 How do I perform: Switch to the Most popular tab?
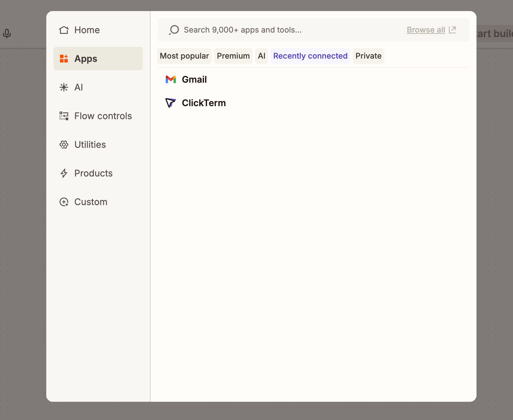tap(184, 56)
